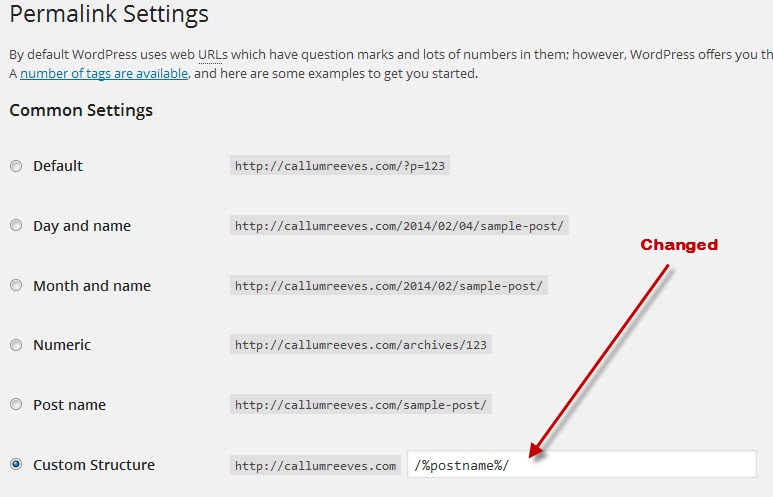773x497 pixels.
Task: Click the red 'Changed' annotation text
Action: (x=679, y=245)
